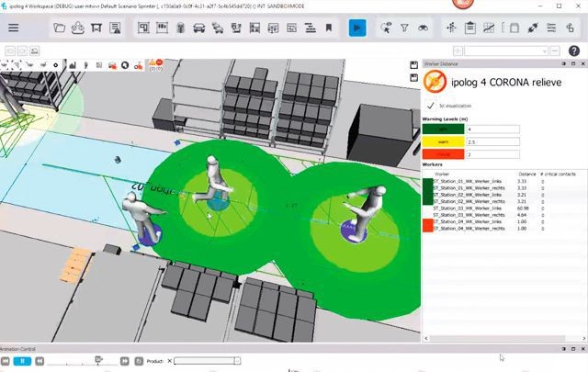Viewport: 588px width, 372px height.
Task: Edit the critical distance field showing 2
Action: [x=492, y=154]
